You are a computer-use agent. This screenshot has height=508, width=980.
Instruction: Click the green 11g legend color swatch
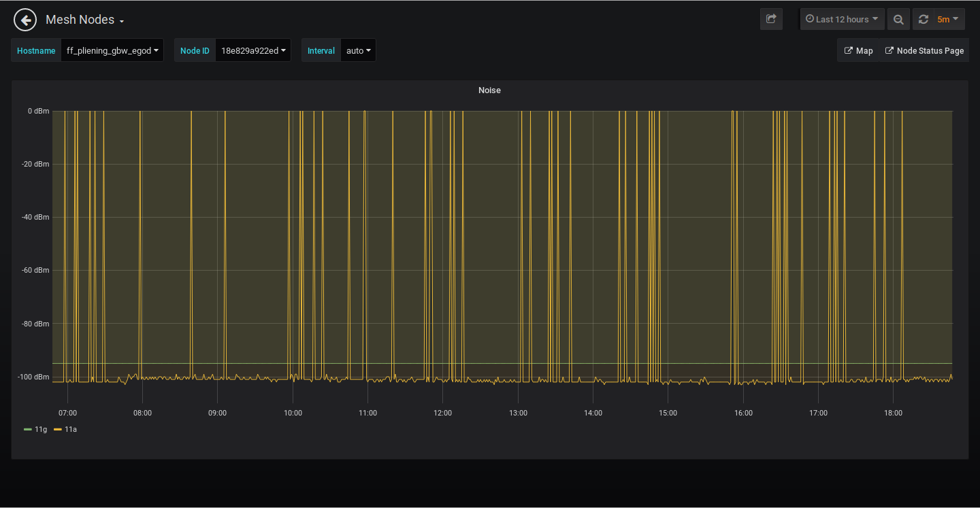click(x=28, y=429)
